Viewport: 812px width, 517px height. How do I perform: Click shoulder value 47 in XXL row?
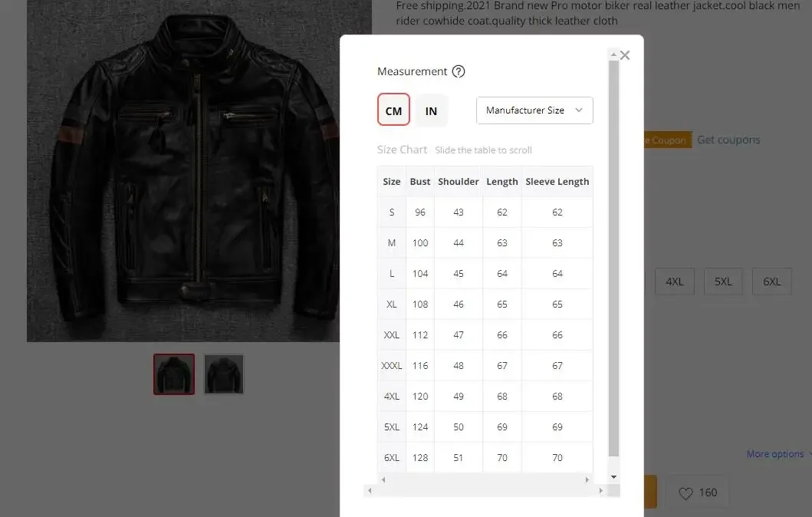click(x=459, y=335)
